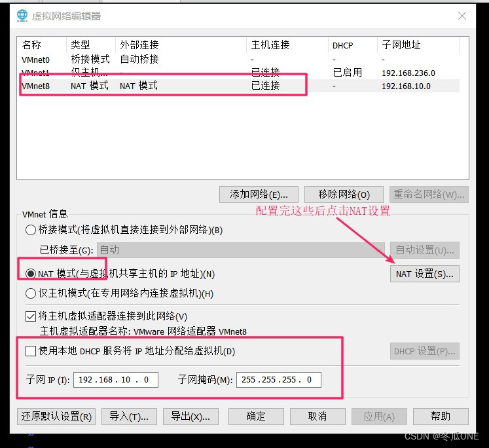This screenshot has height=448, width=489.
Task: Click the 自动设置(U)... button
Action: point(424,250)
